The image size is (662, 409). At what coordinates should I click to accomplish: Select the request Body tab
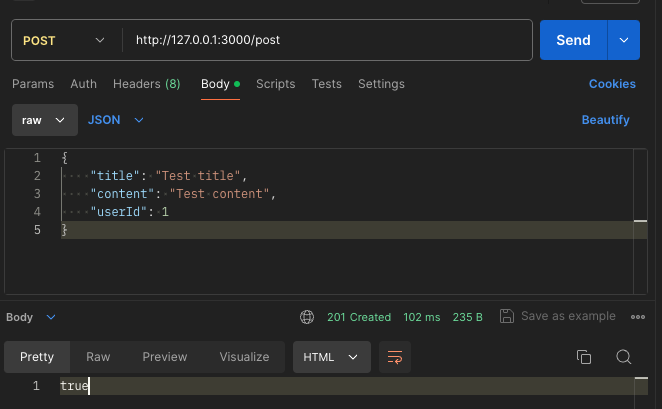click(220, 84)
